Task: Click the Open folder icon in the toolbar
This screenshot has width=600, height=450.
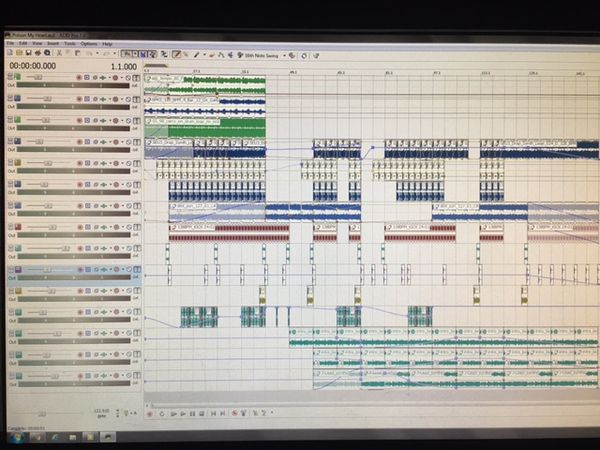Action: [x=20, y=53]
